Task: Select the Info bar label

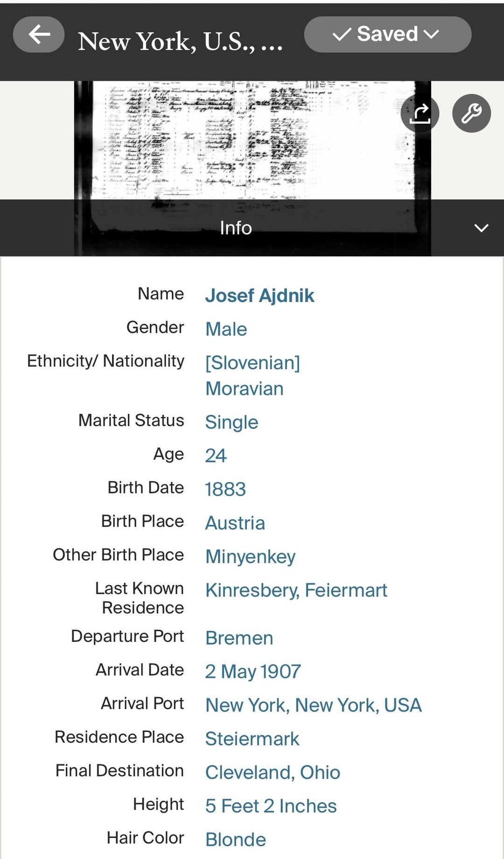Action: coord(236,228)
